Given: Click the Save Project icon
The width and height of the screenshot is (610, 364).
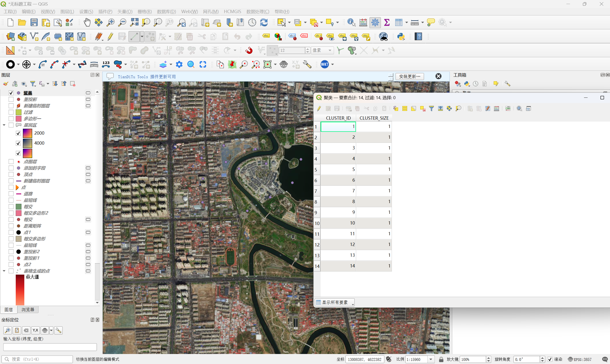Looking at the screenshot, I should pos(34,22).
